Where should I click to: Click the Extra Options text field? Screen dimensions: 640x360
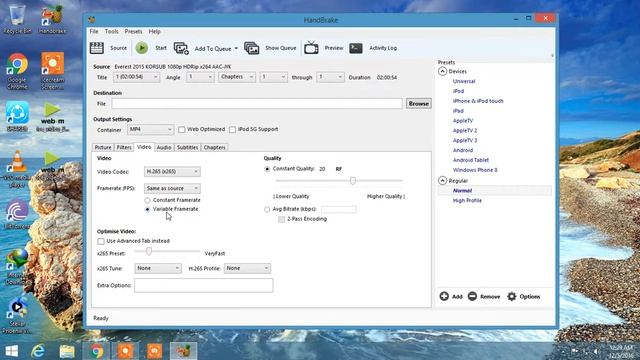tap(204, 285)
